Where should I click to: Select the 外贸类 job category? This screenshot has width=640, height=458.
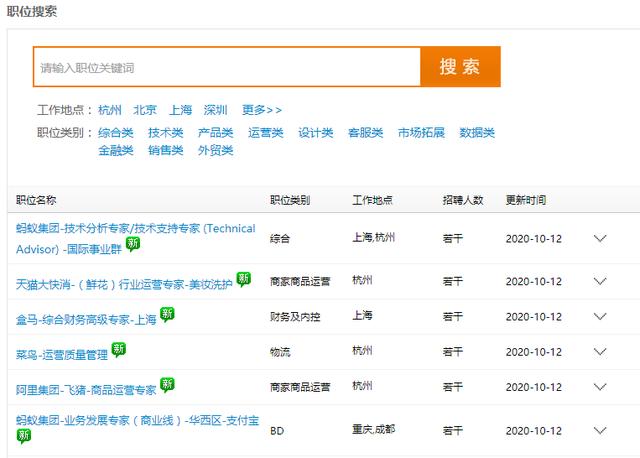[216, 151]
